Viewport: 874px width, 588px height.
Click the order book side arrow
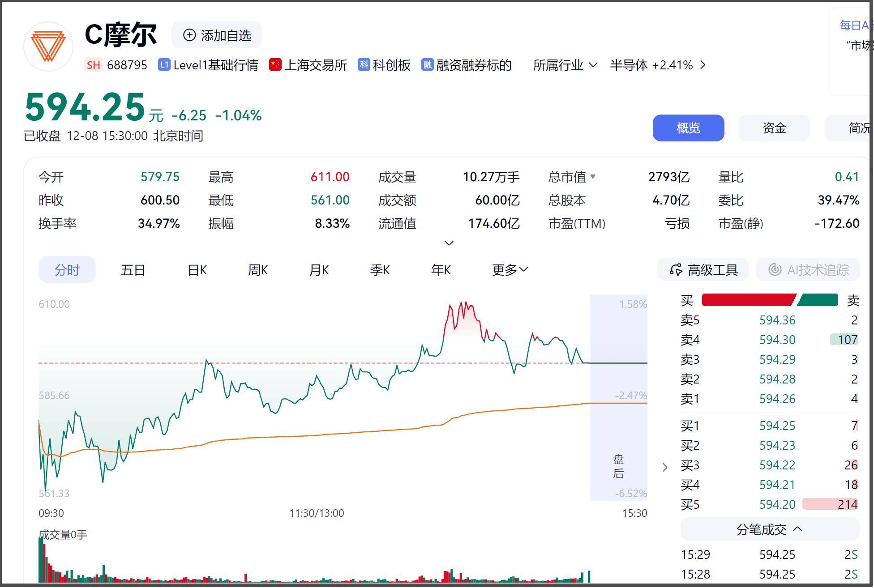pyautogui.click(x=665, y=468)
